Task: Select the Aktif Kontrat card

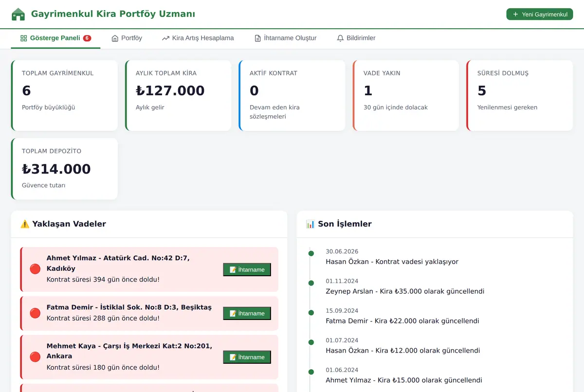Action: click(292, 95)
